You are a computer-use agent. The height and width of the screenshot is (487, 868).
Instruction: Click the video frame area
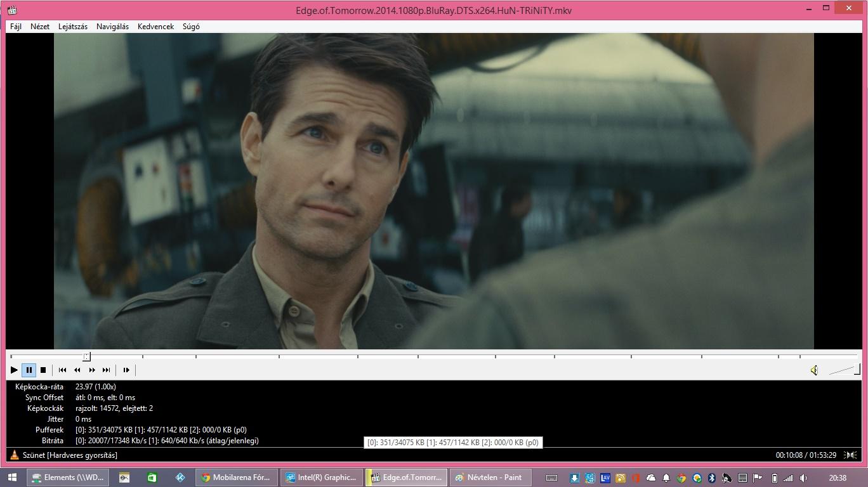[433, 191]
